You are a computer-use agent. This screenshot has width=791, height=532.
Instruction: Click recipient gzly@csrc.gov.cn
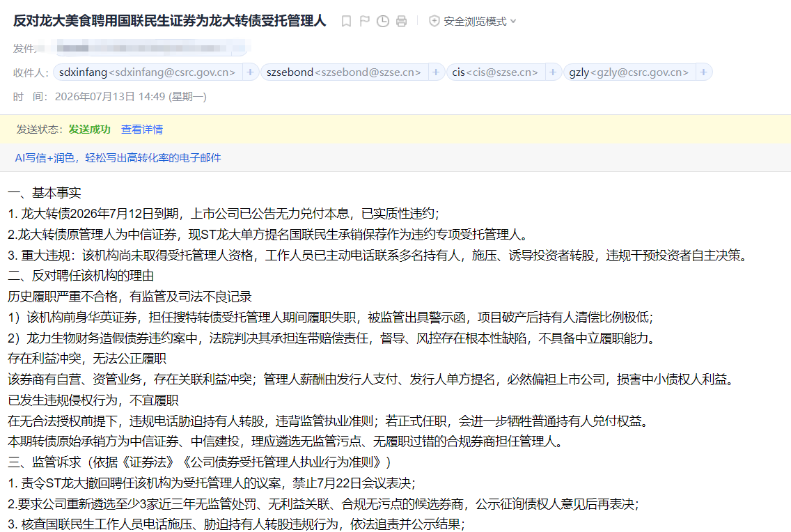point(629,72)
